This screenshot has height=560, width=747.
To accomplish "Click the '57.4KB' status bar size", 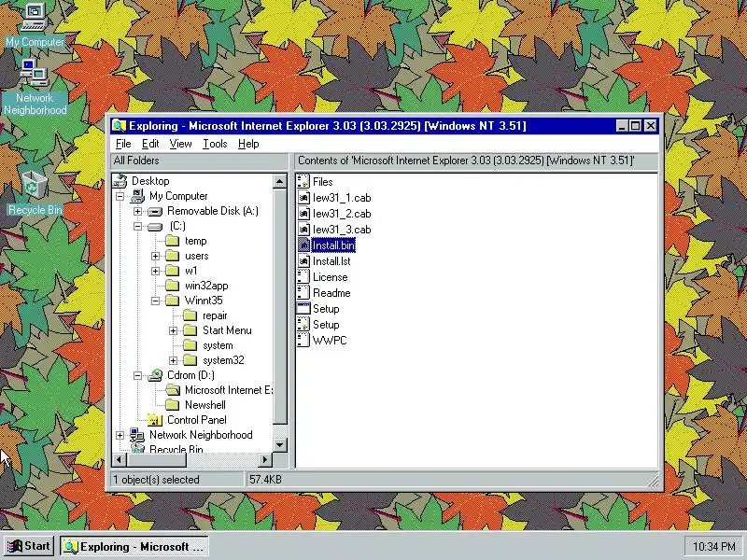I will [265, 480].
